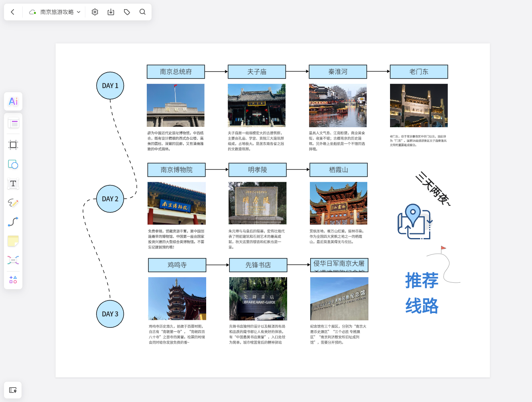Screen dimensions: 532x402
Task: Click the memorial hall wall photo
Action: [339, 299]
